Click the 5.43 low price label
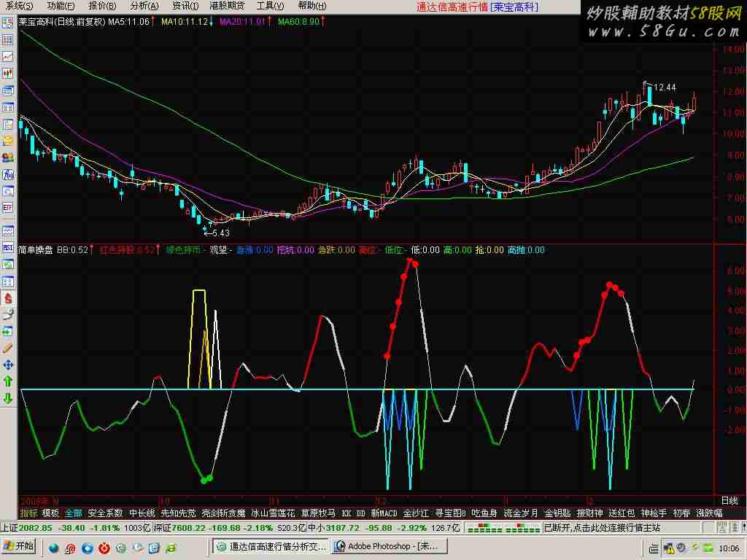Image resolution: width=747 pixels, height=560 pixels. [220, 233]
